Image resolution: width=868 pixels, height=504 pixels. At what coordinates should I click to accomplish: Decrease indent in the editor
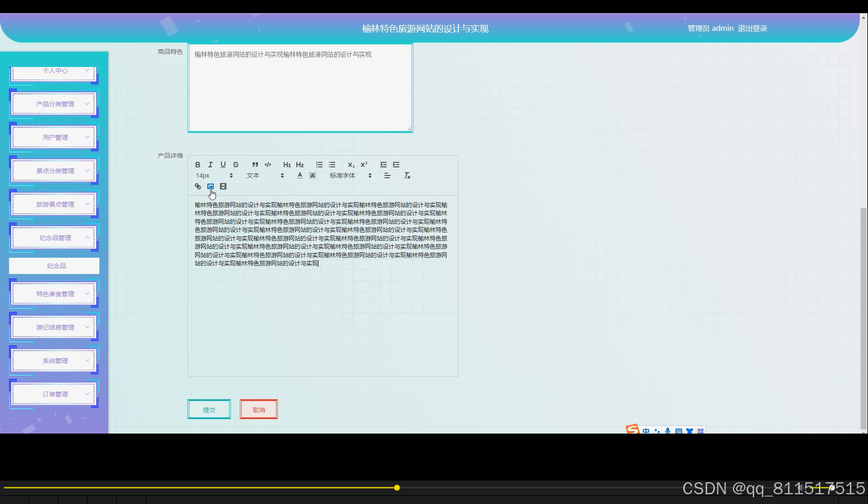(x=383, y=165)
